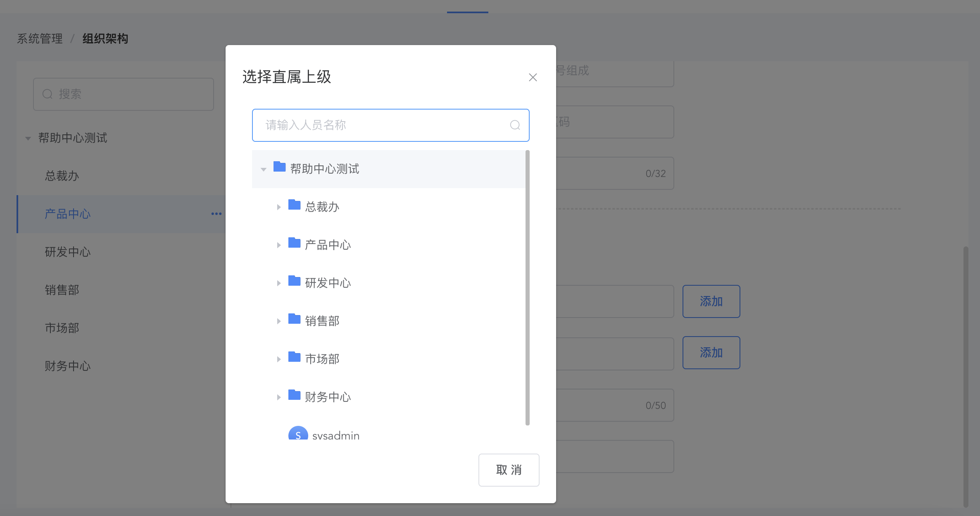Click the upper 添加 button

(x=711, y=301)
